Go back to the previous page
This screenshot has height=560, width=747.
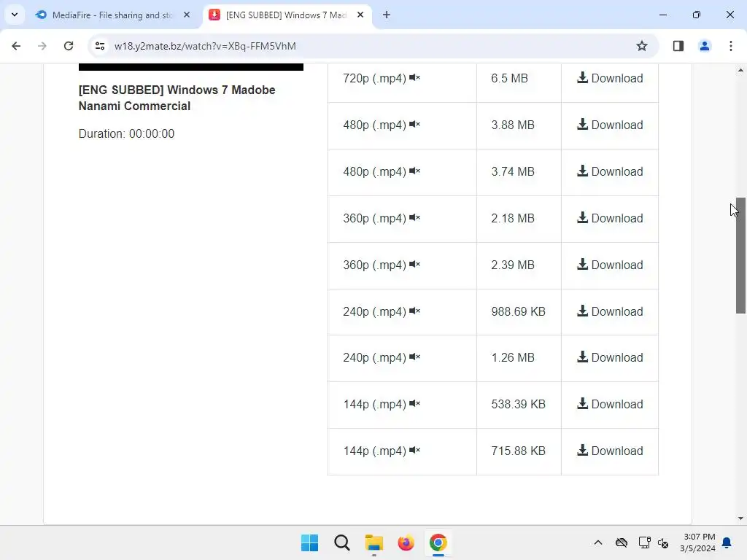coord(16,46)
